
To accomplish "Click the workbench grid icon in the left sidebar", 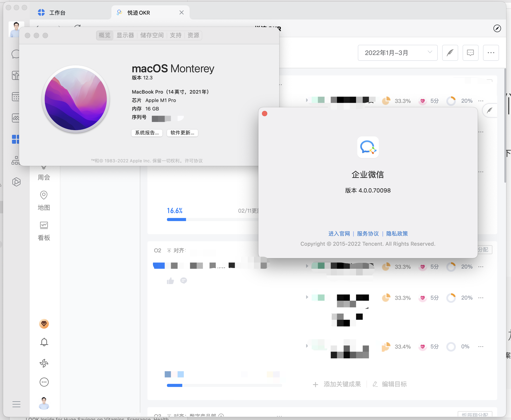I will click(x=15, y=139).
